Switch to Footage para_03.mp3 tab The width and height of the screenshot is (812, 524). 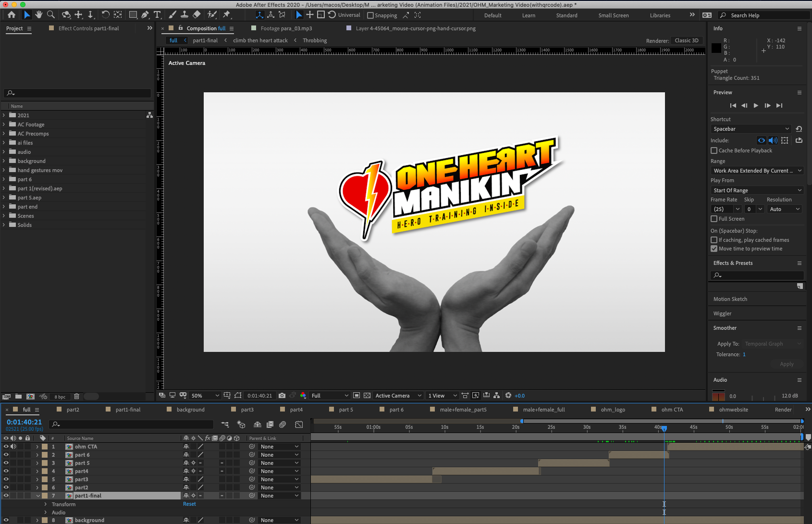(x=286, y=28)
